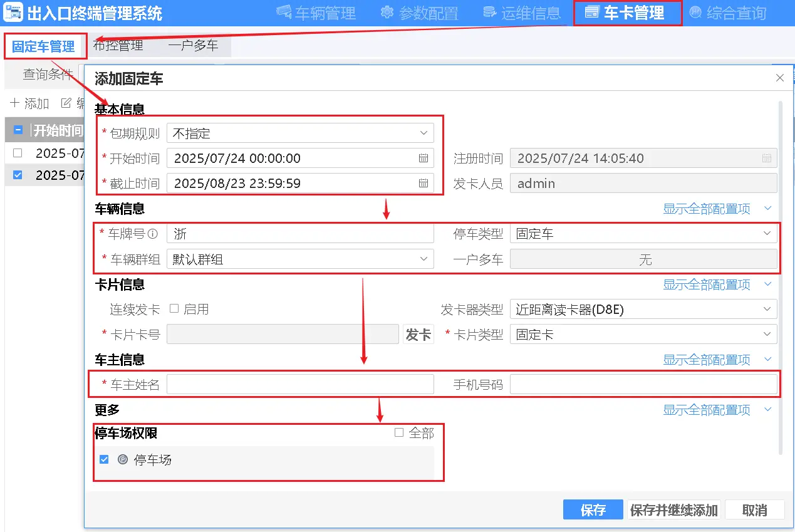Click the edit pencil icon in toolbar
This screenshot has height=532, width=795.
[x=66, y=103]
